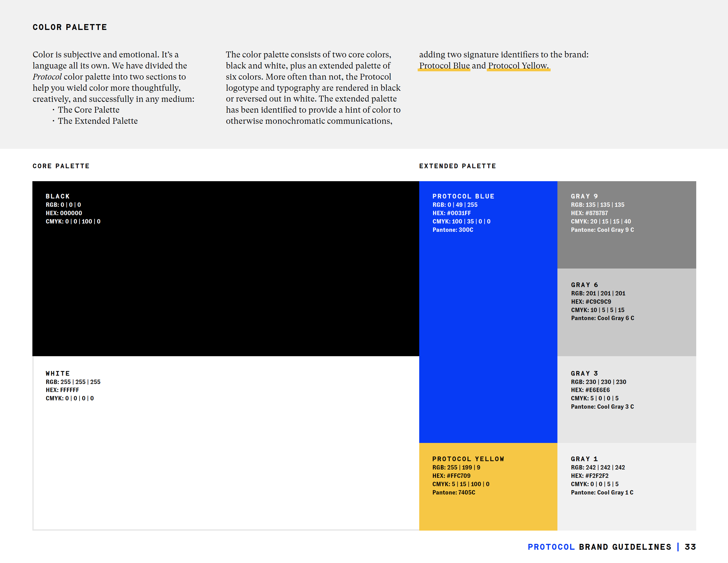Image resolution: width=728 pixels, height=563 pixels.
Task: Click the 'PROTOCOL BLUE' swatch title
Action: 463,196
